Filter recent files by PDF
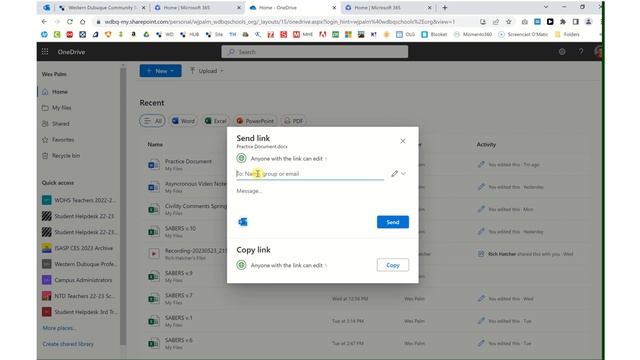Screen dimensions: 640x360 [293, 121]
